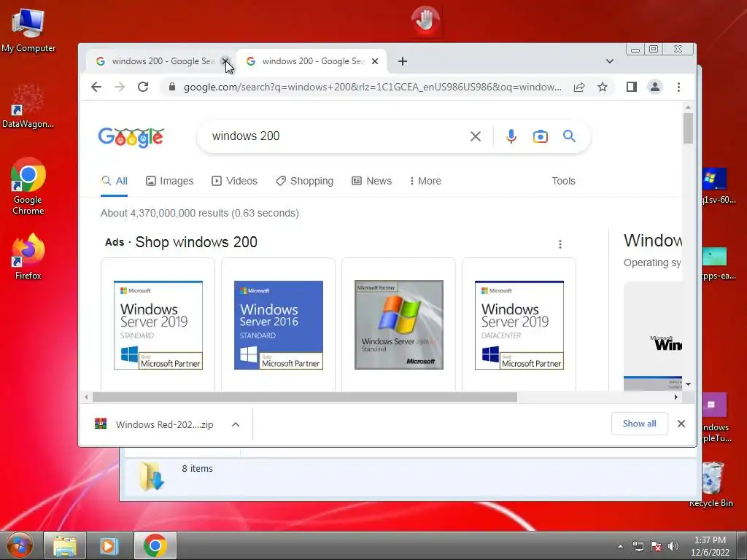Click the address bar URL
This screenshot has height=560, width=747.
point(372,87)
